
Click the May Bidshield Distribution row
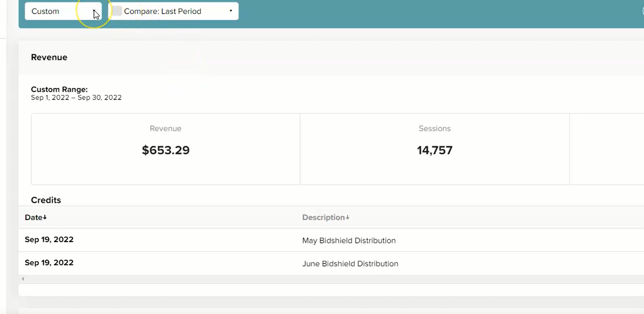tap(331, 240)
